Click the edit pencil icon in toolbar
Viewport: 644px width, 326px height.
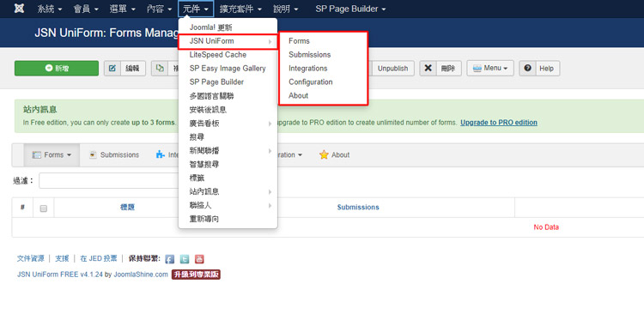(112, 68)
